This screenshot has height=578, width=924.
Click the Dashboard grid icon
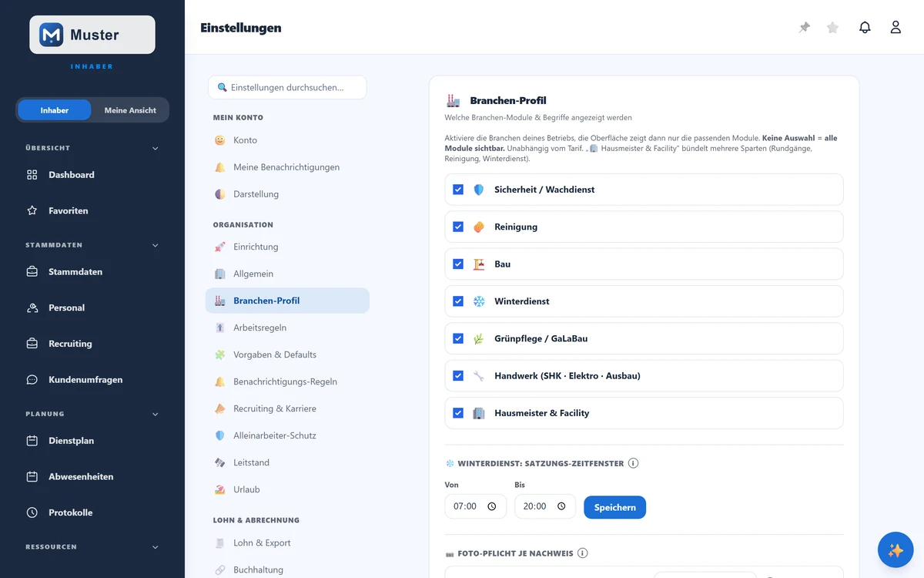click(32, 175)
